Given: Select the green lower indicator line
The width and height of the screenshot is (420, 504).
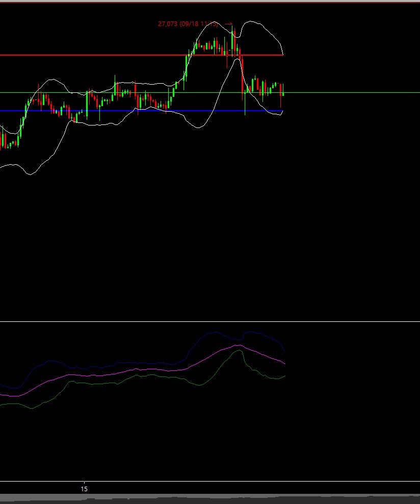Looking at the screenshot, I should [153, 376].
